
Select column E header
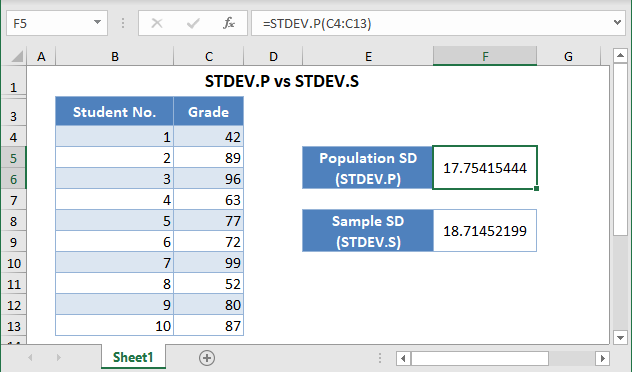[368, 56]
